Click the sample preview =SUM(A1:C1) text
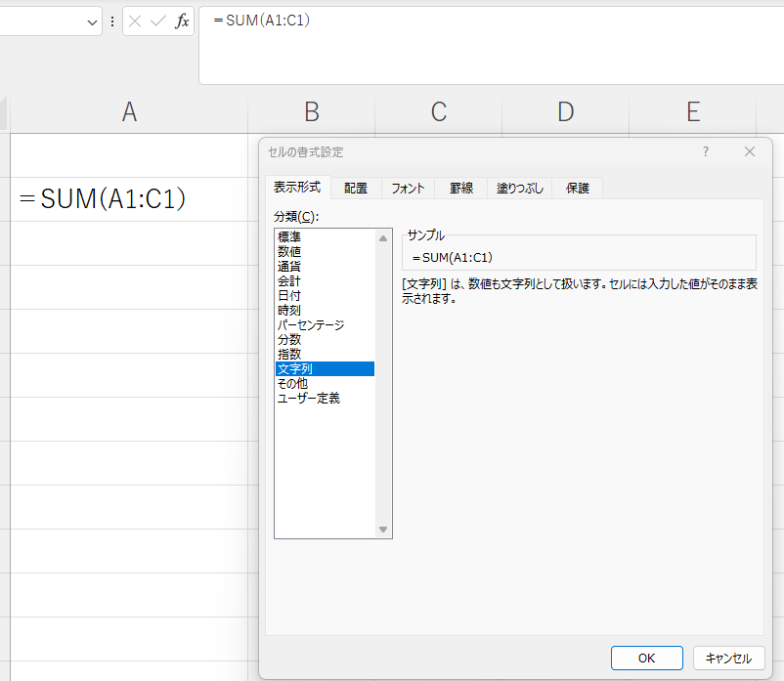 453,258
